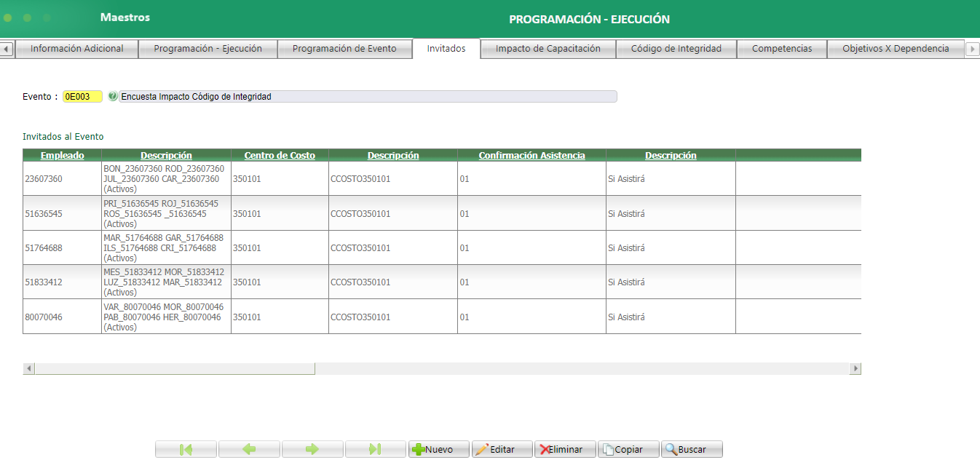This screenshot has width=980, height=476.
Task: Jump to the last record
Action: [376, 449]
